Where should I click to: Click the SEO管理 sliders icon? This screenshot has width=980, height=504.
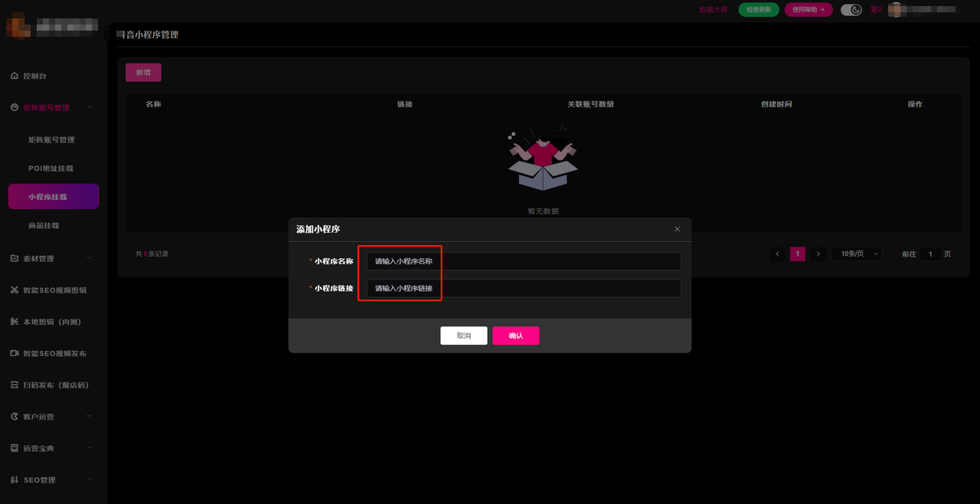[x=15, y=480]
